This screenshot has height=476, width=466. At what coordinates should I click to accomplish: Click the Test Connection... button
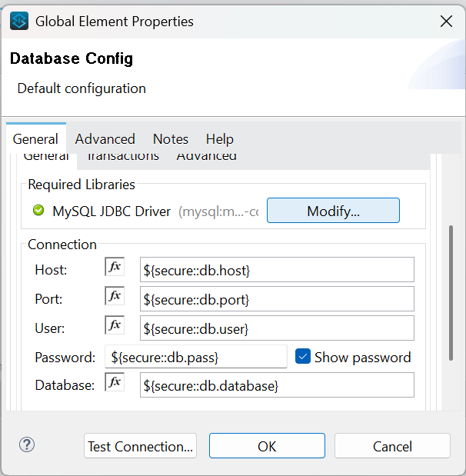(x=140, y=446)
